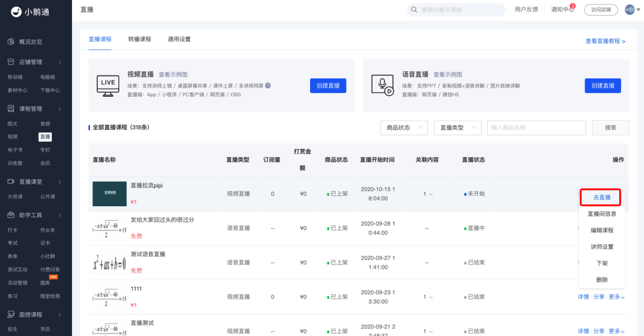Open the 直播类型 filter dropdown
Image resolution: width=644 pixels, height=336 pixels.
[457, 128]
